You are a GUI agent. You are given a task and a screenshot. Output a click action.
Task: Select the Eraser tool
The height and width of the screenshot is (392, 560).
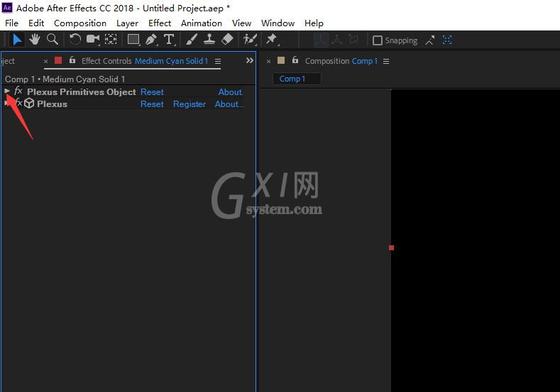point(227,39)
